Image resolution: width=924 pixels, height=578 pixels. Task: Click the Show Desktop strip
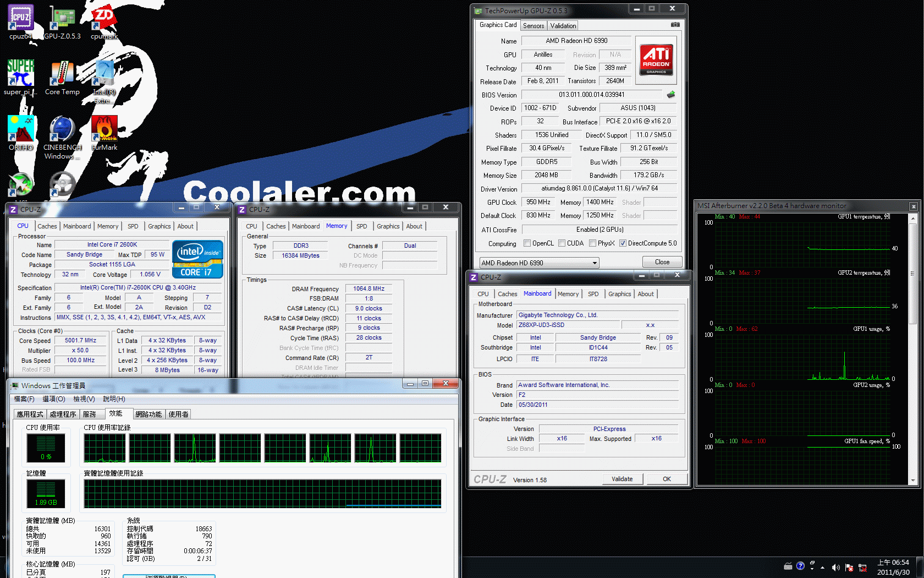(x=920, y=567)
